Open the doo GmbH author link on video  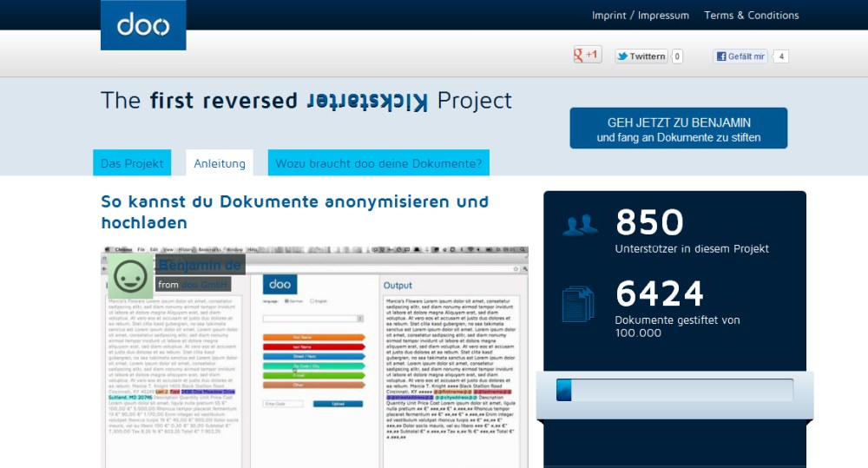[204, 285]
